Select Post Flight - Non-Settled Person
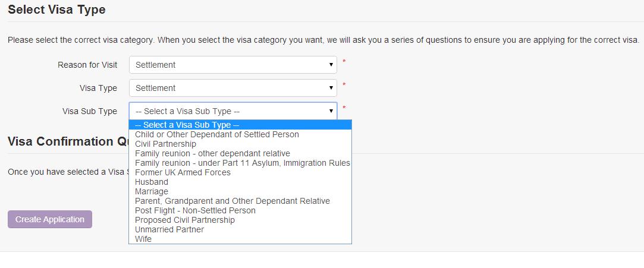Screen dimensions: 644x268 pyautogui.click(x=195, y=210)
